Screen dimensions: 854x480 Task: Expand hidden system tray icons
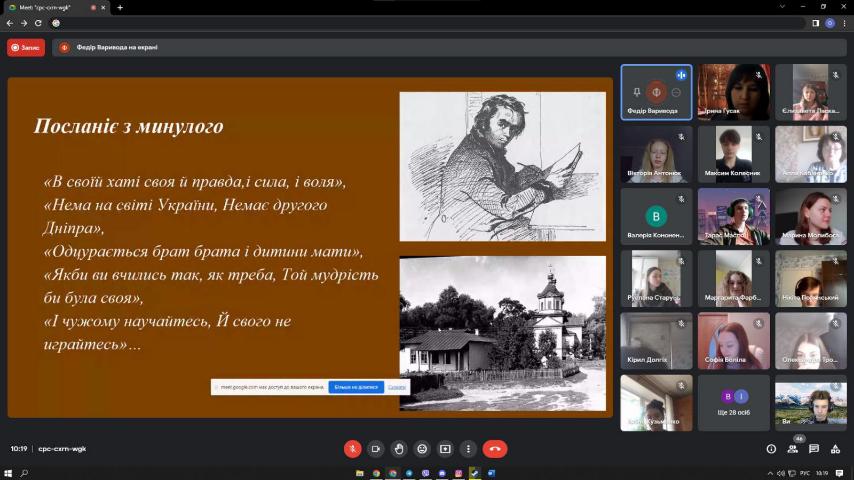pyautogui.click(x=770, y=473)
